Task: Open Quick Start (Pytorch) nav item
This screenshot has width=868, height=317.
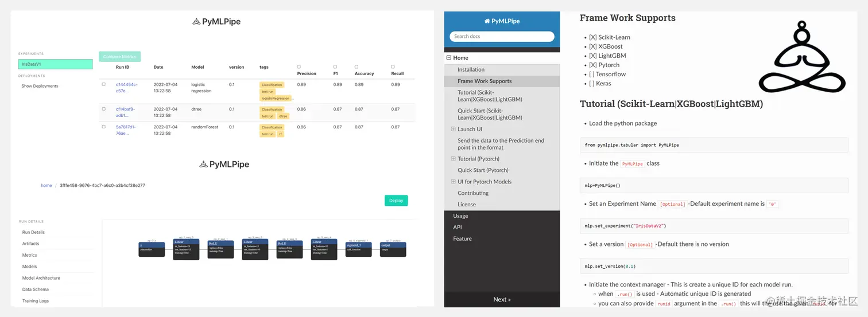Action: pyautogui.click(x=502, y=170)
